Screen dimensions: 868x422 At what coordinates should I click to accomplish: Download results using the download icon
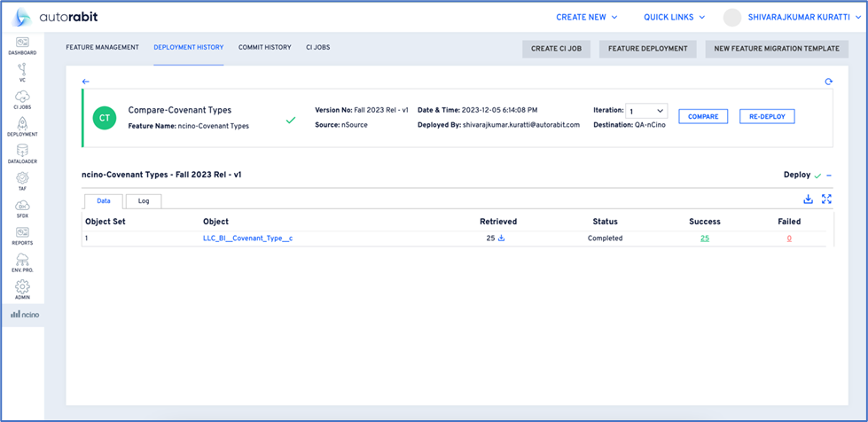coord(808,199)
